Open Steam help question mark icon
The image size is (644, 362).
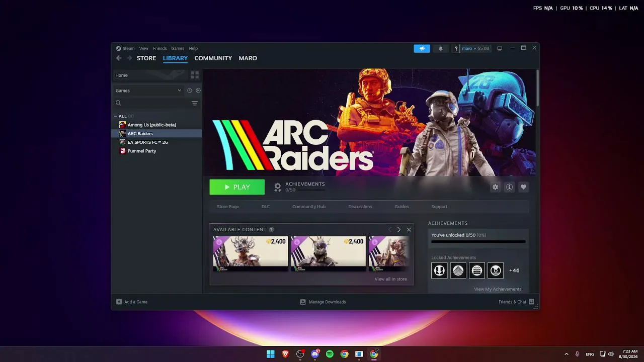(x=456, y=48)
